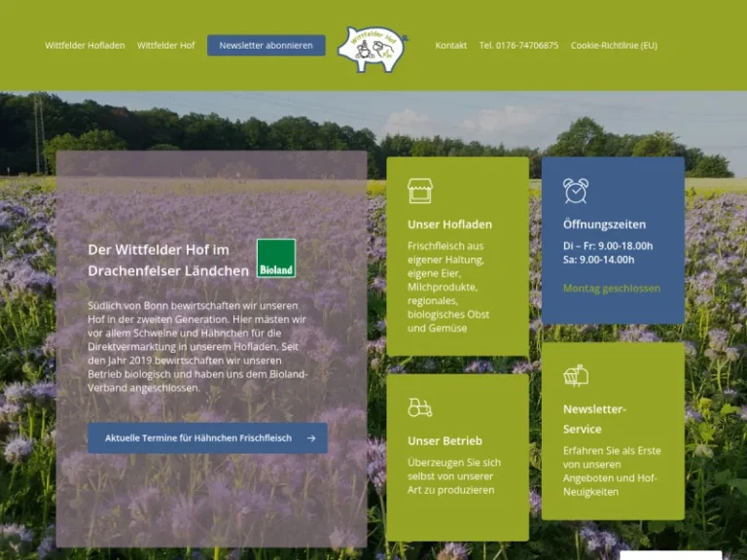Click the shop stall icon above Unser Hofladen
Screen dimensions: 747x560
click(419, 191)
